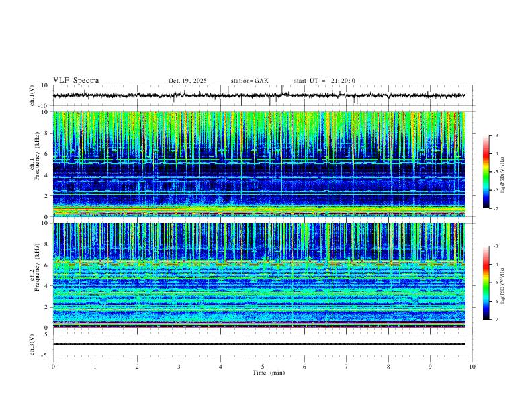Click the ch.1 voltage waveform trace
Viewport: 532px width, 411px height.
[x=259, y=95]
